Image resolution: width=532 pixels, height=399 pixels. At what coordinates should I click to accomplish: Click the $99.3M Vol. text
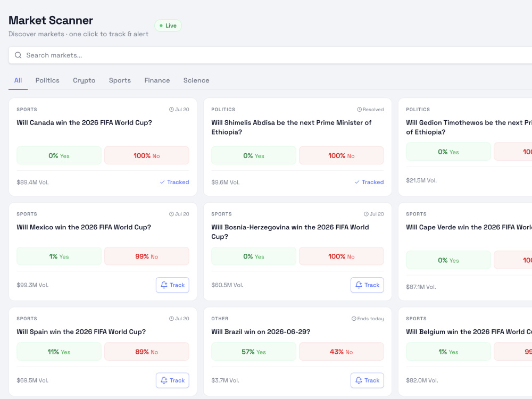(x=32, y=285)
